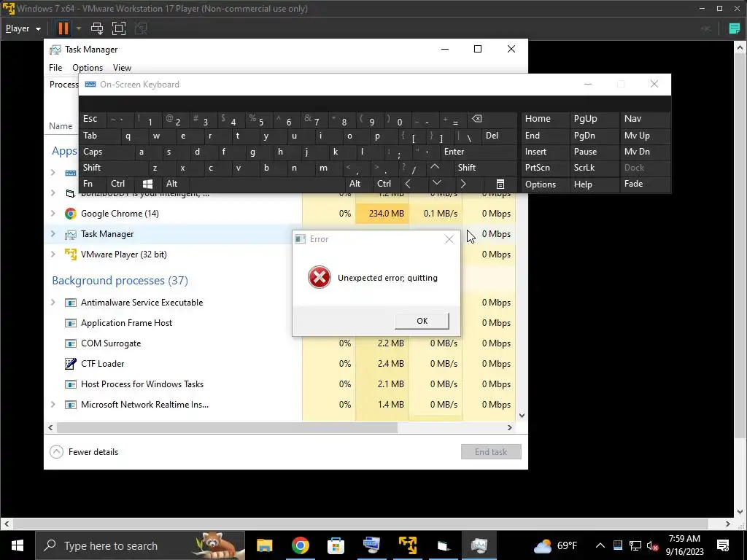Close the Error dialog with X
Viewport: 747px width, 560px height.
449,239
